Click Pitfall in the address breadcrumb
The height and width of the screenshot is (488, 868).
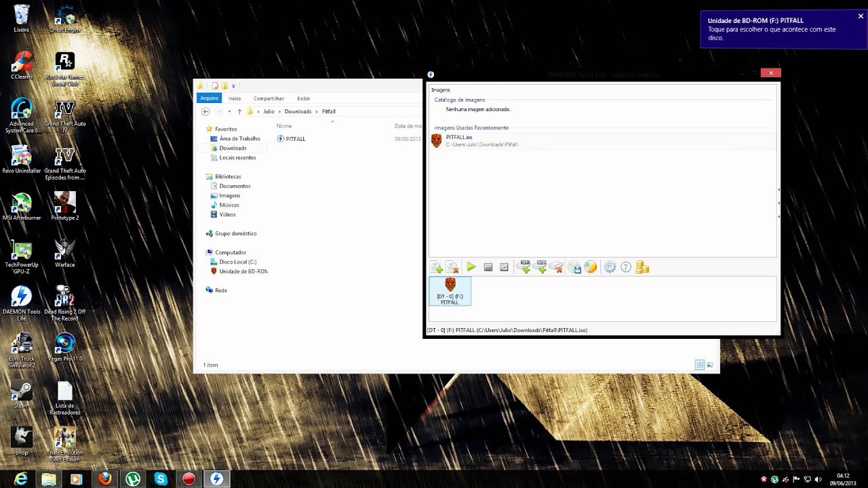(328, 111)
